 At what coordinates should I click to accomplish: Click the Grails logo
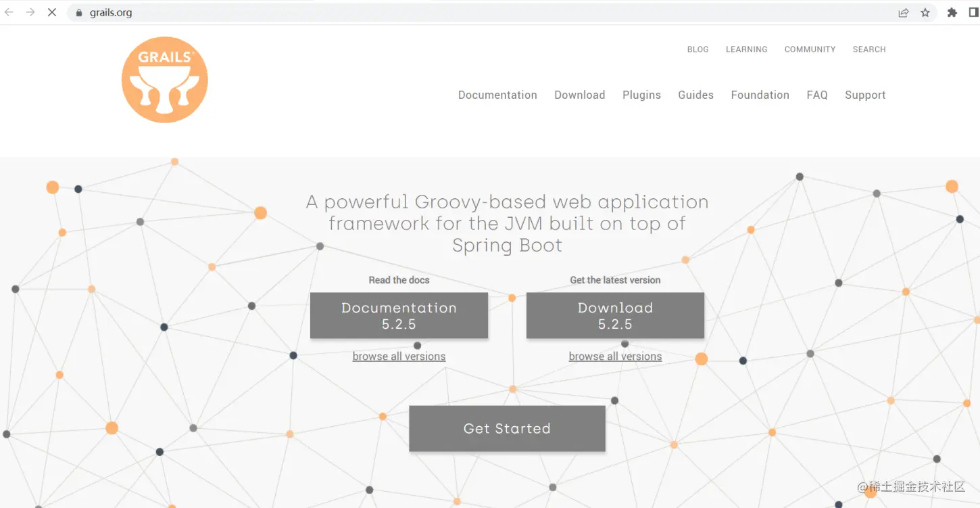pos(165,80)
